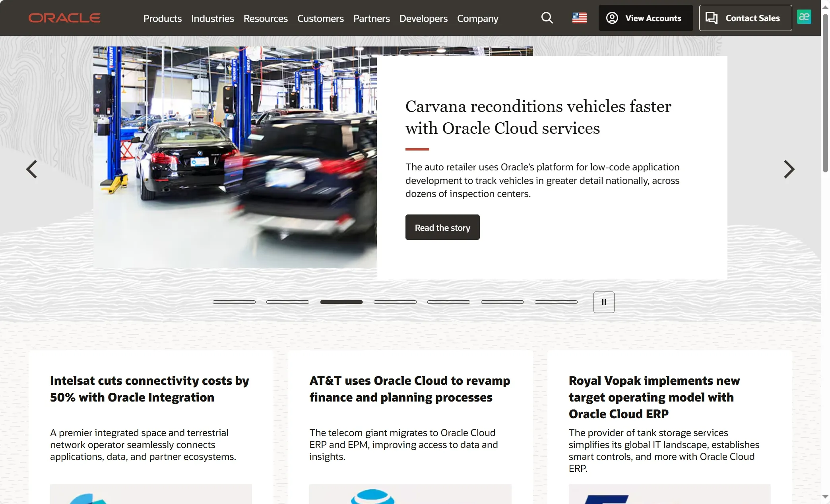This screenshot has width=830, height=504.
Task: Click View Accounts button
Action: [x=646, y=18]
